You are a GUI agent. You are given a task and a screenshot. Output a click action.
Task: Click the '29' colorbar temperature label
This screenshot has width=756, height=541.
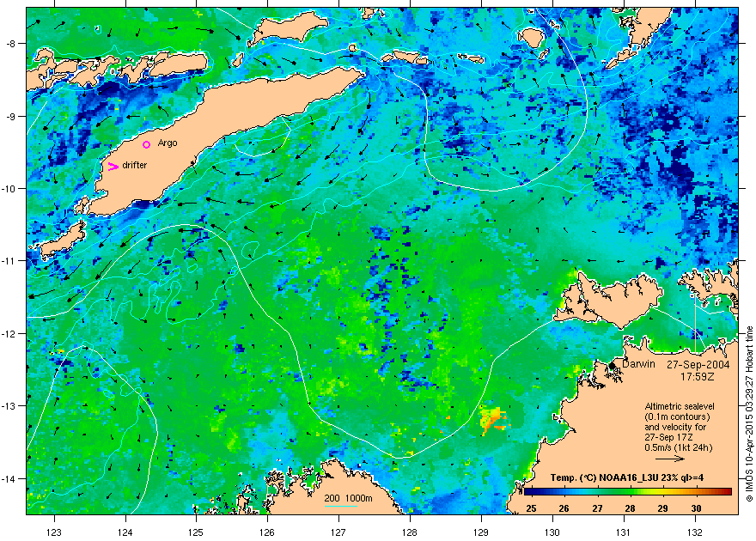tap(662, 508)
